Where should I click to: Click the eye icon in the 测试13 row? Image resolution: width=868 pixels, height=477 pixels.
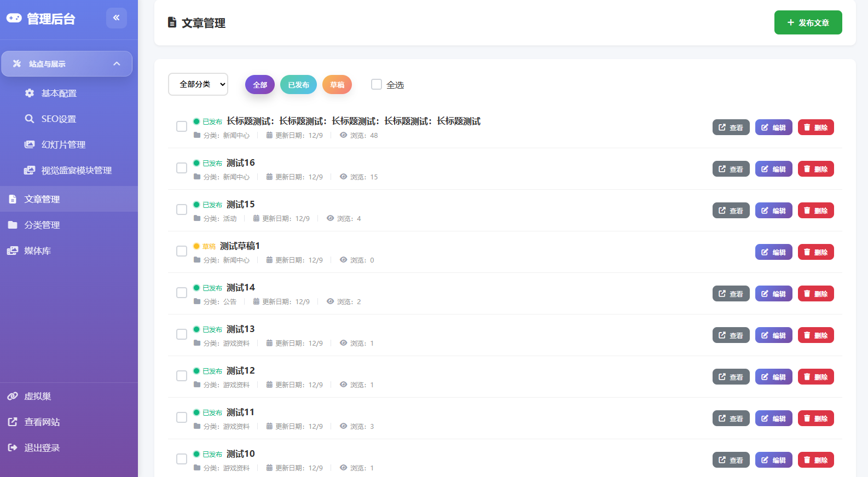343,343
